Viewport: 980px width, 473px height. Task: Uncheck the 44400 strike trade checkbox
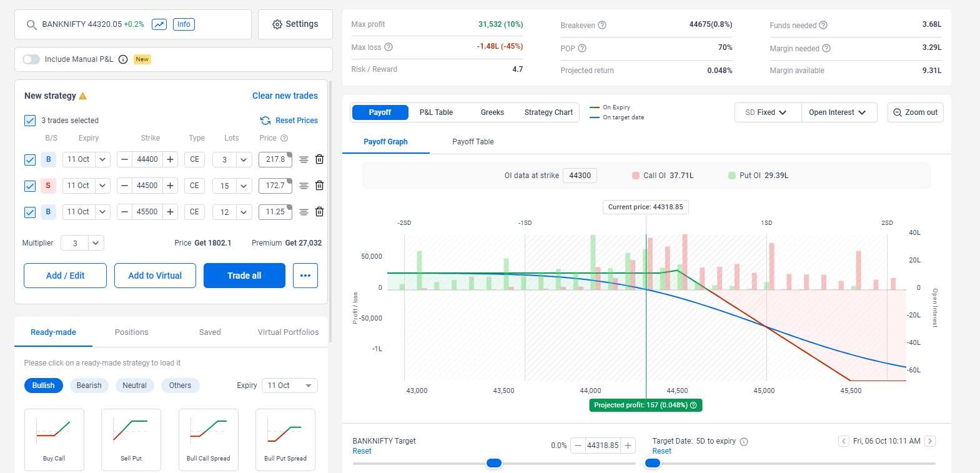[x=30, y=160]
